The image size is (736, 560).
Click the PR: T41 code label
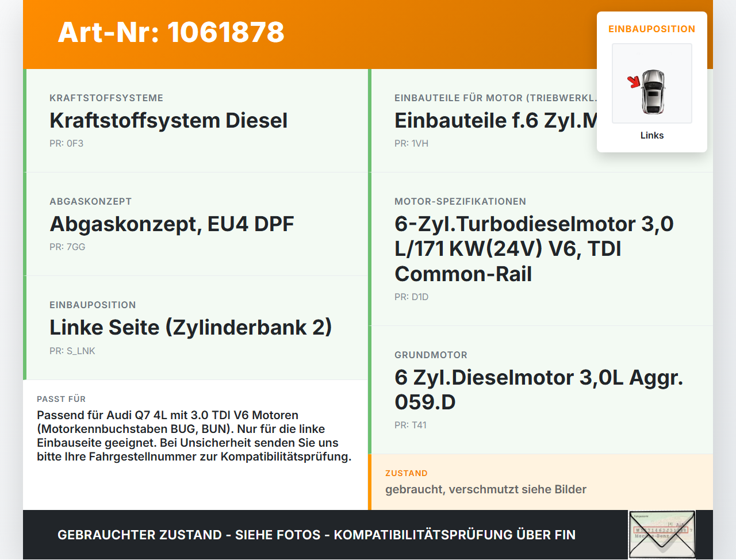pos(411,425)
